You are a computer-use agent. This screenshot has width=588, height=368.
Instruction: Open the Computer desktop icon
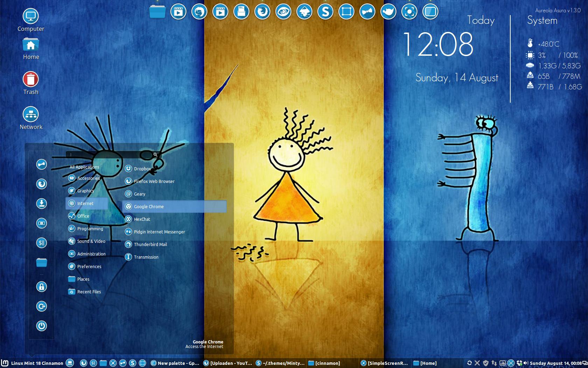pos(31,20)
